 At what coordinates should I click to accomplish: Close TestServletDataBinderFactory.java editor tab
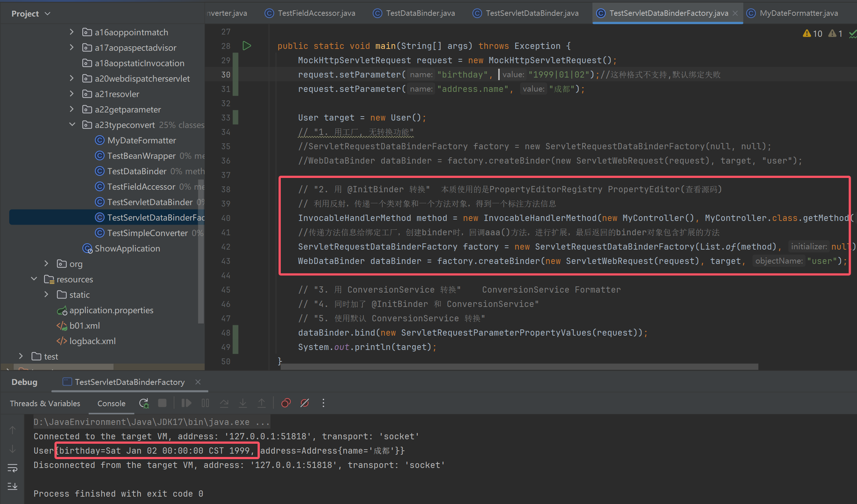point(735,13)
